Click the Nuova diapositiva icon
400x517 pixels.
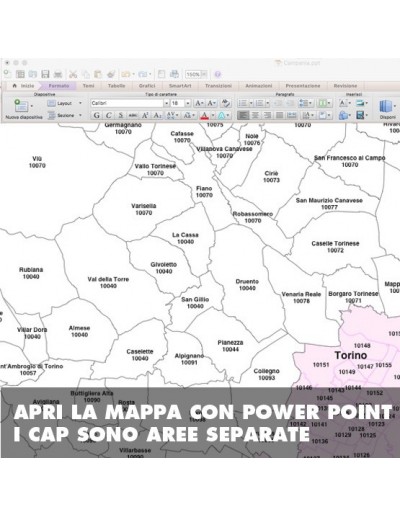[21, 106]
